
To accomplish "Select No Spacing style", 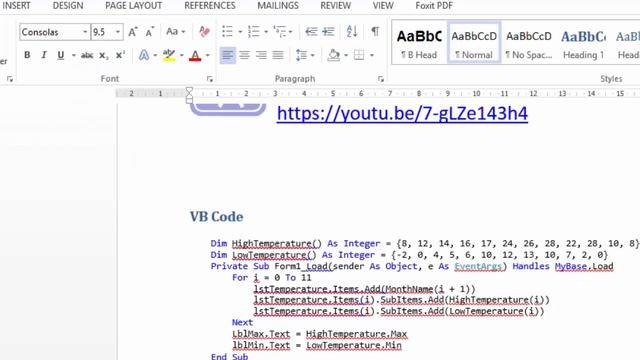I will point(529,43).
